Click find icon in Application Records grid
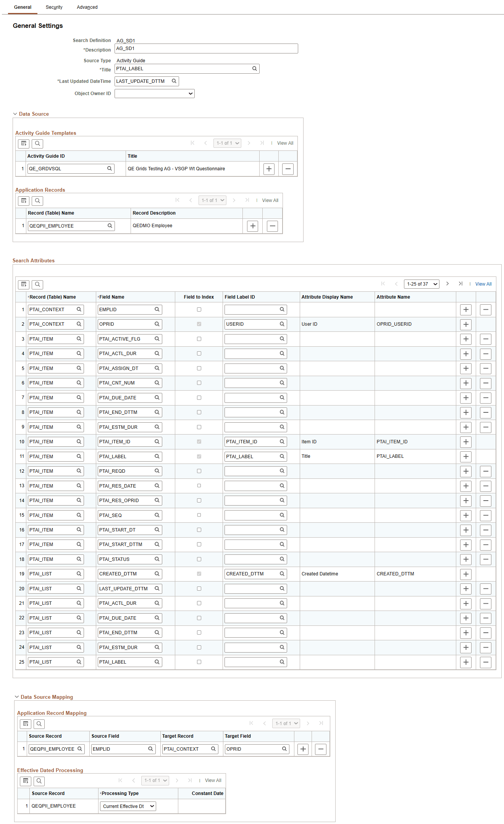The width and height of the screenshot is (504, 824). tap(37, 201)
